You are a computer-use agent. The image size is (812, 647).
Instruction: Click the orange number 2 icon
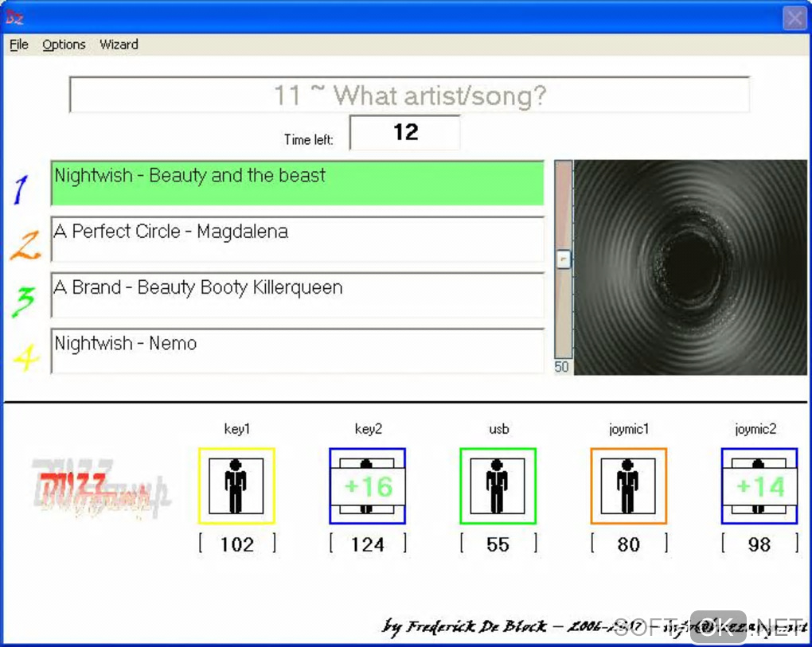coord(25,245)
